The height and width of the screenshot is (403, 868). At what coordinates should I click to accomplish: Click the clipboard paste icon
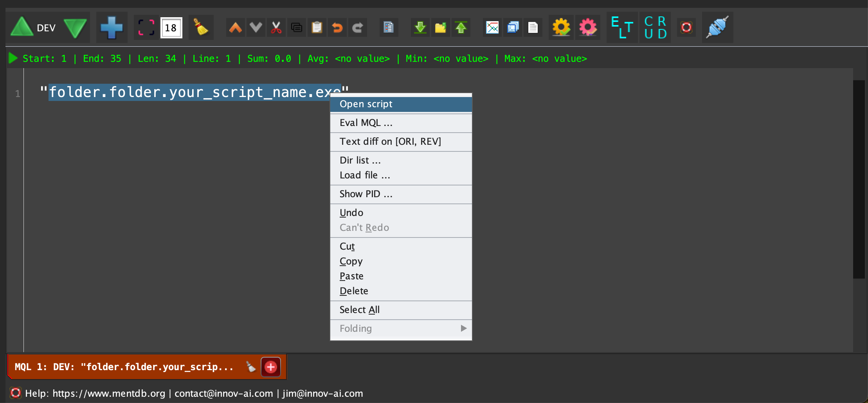[x=317, y=27]
